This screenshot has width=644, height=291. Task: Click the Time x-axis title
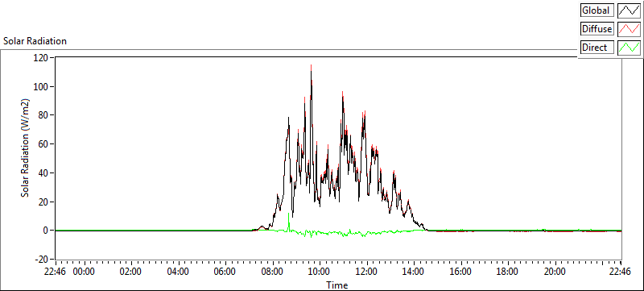tap(337, 285)
